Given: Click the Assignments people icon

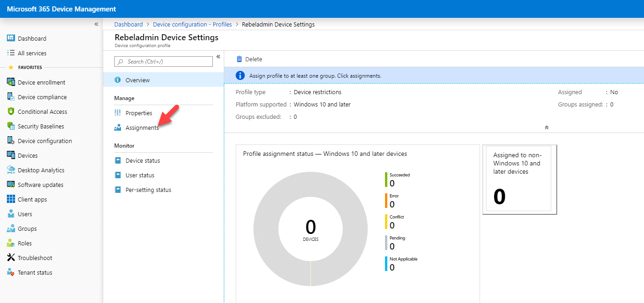Looking at the screenshot, I should 117,128.
